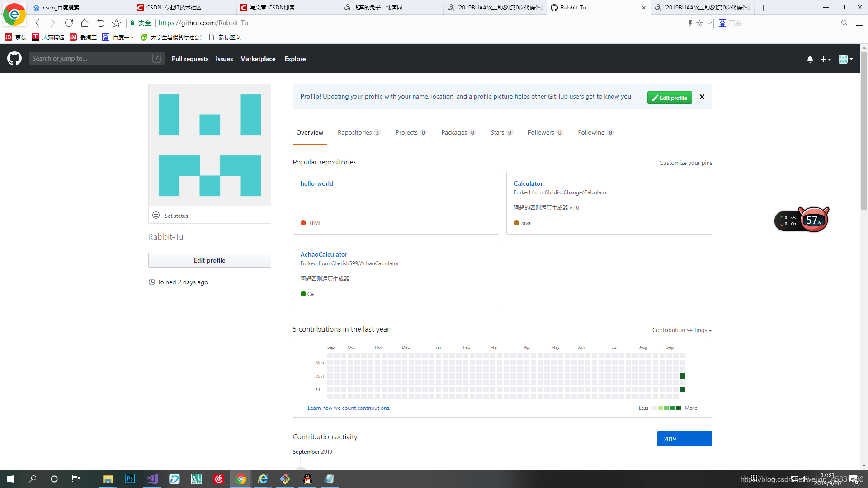Open Photoshop from the taskbar
Viewport: 868px width, 488px height.
click(x=130, y=479)
